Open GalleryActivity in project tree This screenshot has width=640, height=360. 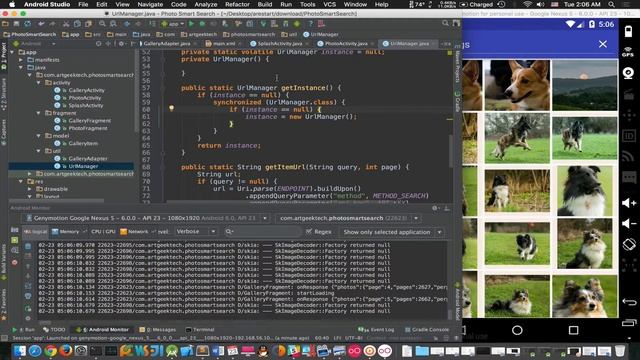[x=86, y=90]
